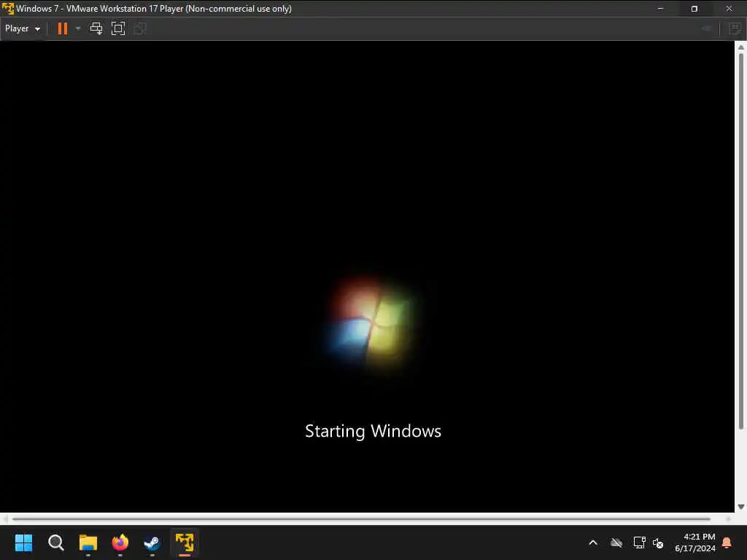Click the faded double-arrow device toolbar icon
Screen dimensions: 747x560
tap(707, 28)
